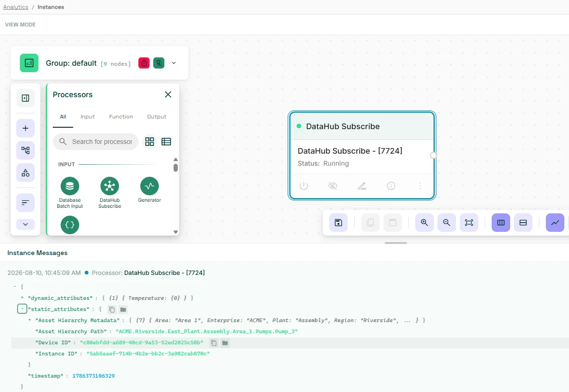Viewport: 569px width, 392px height.
Task: Open the hierarchy tree tool in left toolbar
Action: click(25, 150)
